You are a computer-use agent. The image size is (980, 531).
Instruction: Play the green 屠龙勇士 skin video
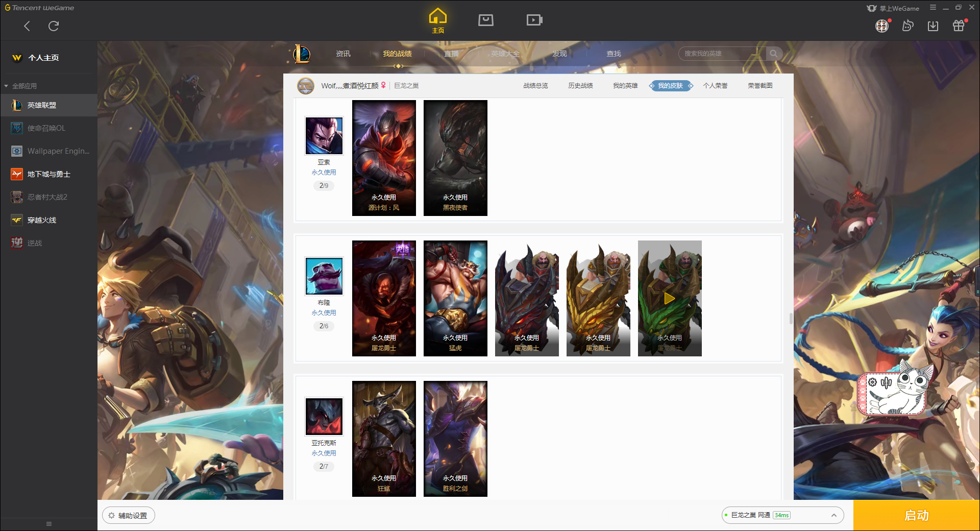(670, 298)
